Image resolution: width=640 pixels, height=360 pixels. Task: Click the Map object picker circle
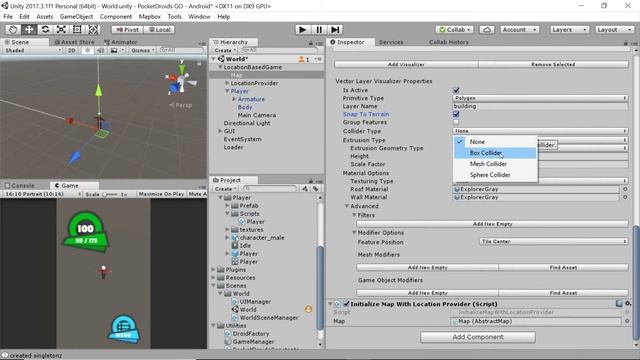coord(627,321)
